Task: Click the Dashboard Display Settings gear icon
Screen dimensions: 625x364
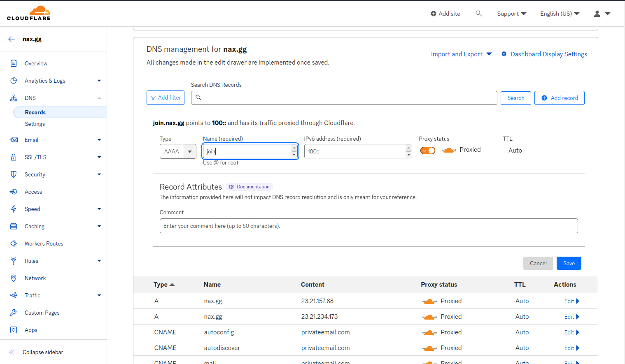Action: [x=504, y=54]
